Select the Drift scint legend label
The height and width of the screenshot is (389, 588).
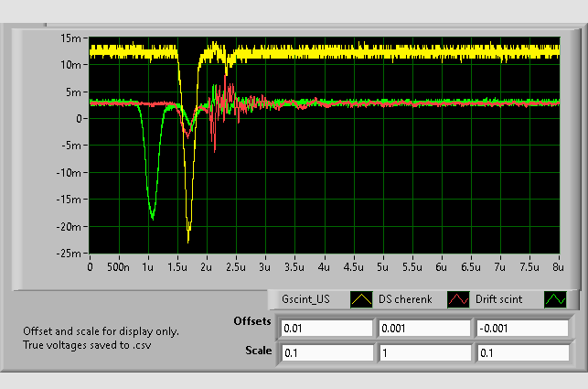(x=498, y=299)
